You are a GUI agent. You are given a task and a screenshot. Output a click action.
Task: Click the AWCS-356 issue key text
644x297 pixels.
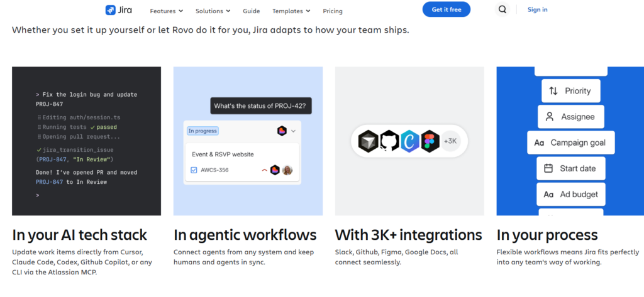point(215,170)
